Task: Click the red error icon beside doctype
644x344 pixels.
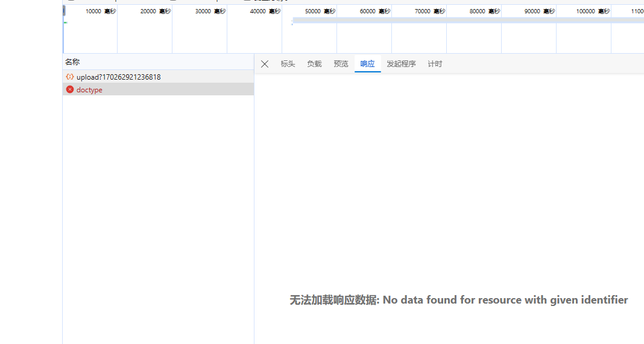Action: (x=70, y=89)
